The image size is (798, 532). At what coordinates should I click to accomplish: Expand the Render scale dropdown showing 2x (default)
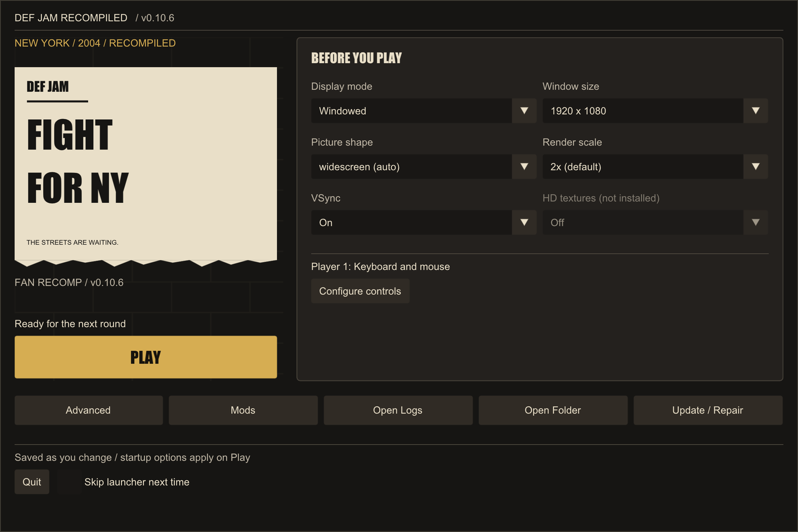(655, 167)
